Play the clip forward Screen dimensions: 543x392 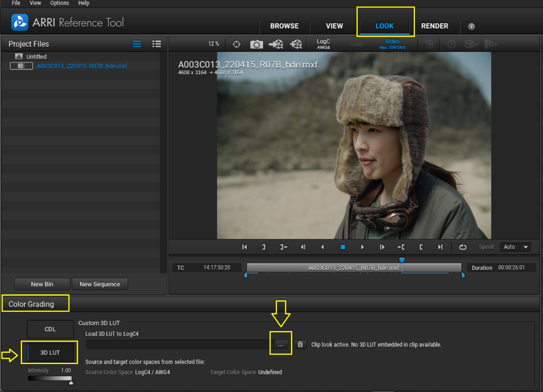(362, 247)
